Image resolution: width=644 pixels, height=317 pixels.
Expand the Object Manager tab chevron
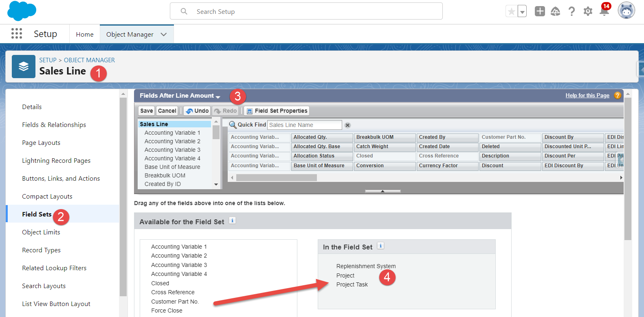click(x=164, y=35)
